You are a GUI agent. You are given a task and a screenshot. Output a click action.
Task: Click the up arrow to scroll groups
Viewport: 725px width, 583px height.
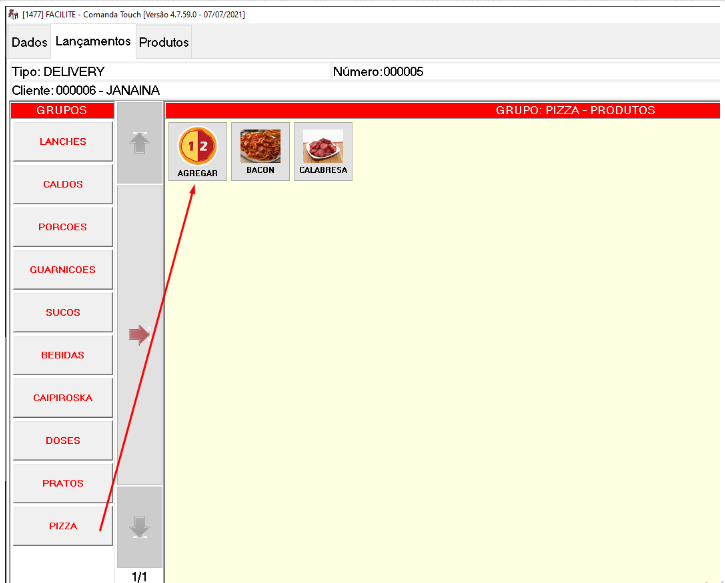pos(140,143)
